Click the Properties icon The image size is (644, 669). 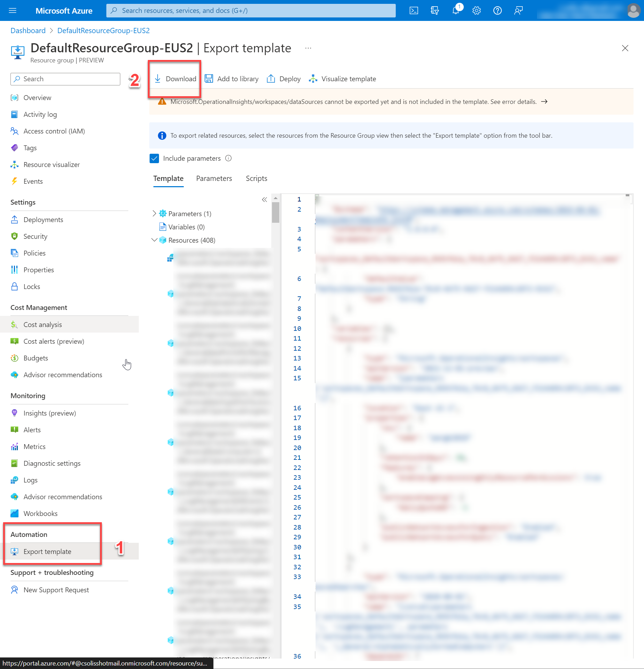coord(14,270)
